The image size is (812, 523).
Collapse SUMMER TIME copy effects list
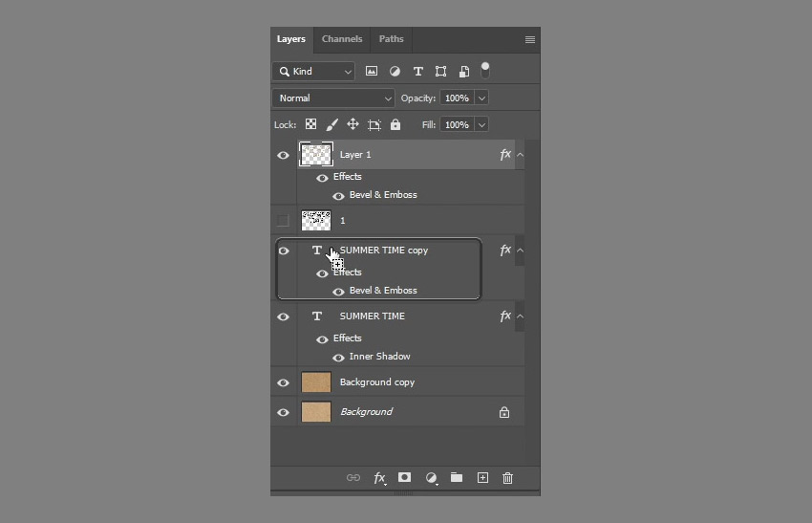point(520,251)
